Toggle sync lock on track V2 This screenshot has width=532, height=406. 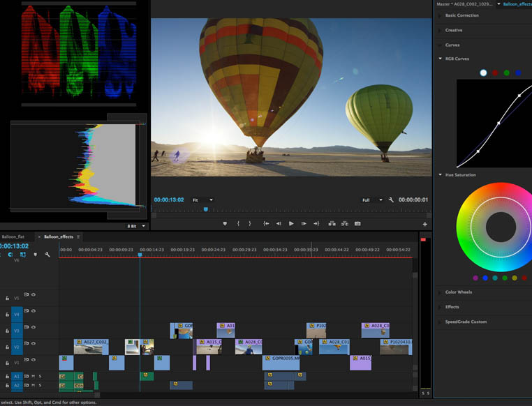(x=26, y=343)
